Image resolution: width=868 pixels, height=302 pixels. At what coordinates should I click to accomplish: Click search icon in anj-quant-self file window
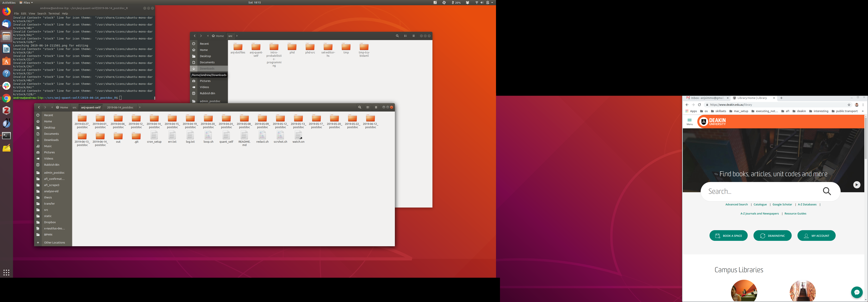click(360, 107)
